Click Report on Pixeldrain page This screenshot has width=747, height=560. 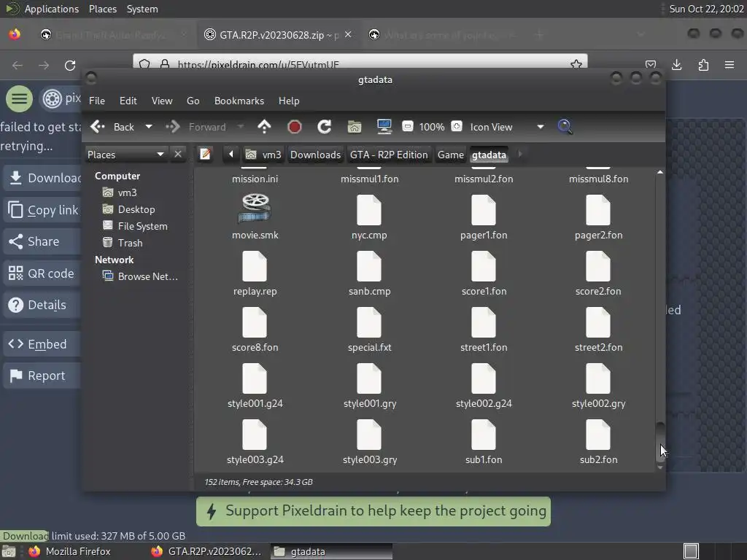[42, 376]
